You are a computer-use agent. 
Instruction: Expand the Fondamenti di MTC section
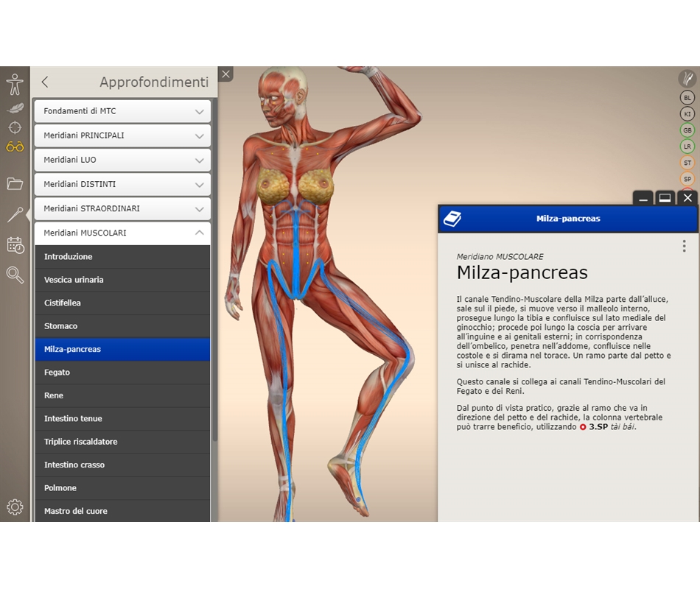point(122,111)
